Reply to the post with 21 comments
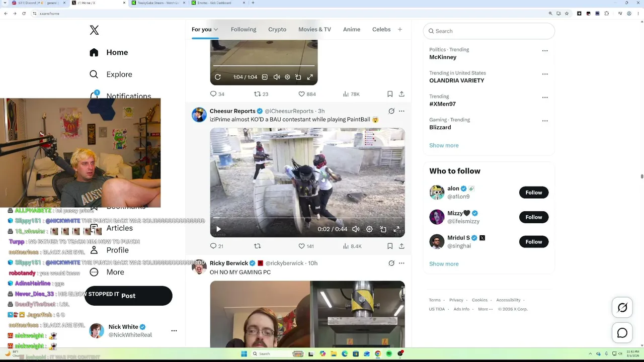The height and width of the screenshot is (362, 644). click(216, 246)
